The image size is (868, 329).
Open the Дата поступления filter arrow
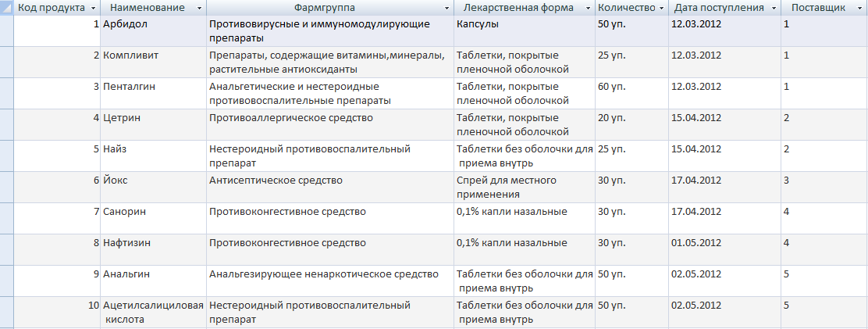pyautogui.click(x=772, y=9)
